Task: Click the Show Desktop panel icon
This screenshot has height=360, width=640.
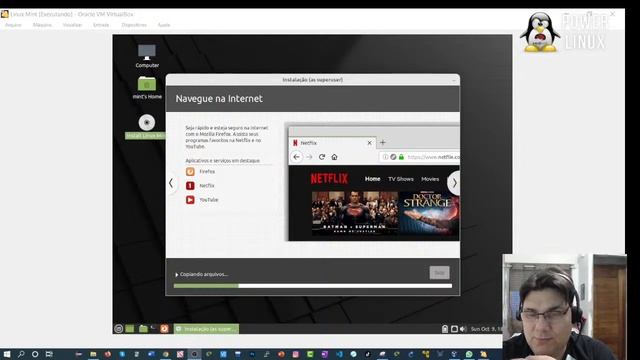Action: (130, 329)
